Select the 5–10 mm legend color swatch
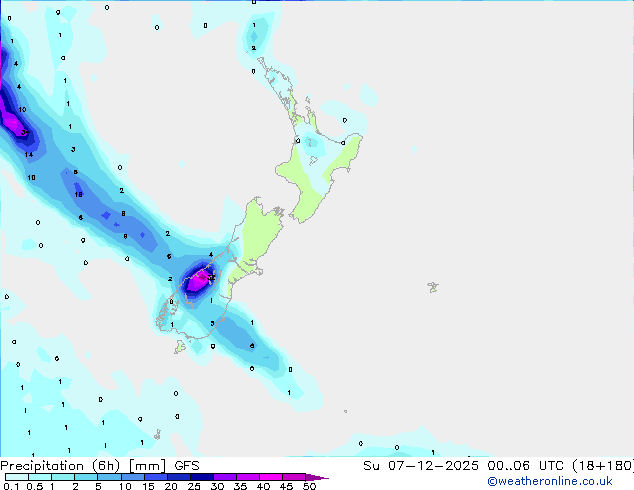The width and height of the screenshot is (634, 490). click(x=109, y=477)
